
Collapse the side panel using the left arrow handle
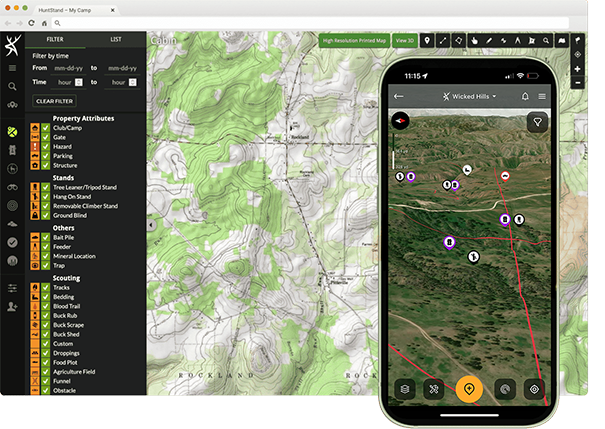(151, 225)
